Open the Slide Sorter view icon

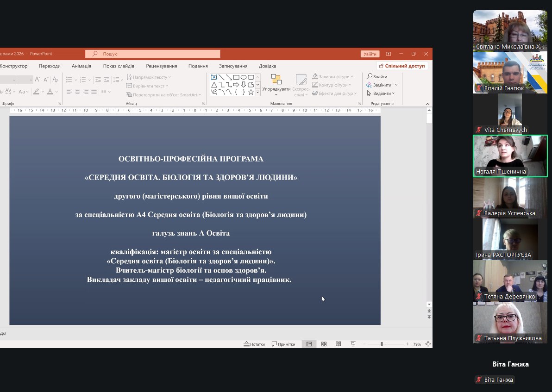pos(324,344)
